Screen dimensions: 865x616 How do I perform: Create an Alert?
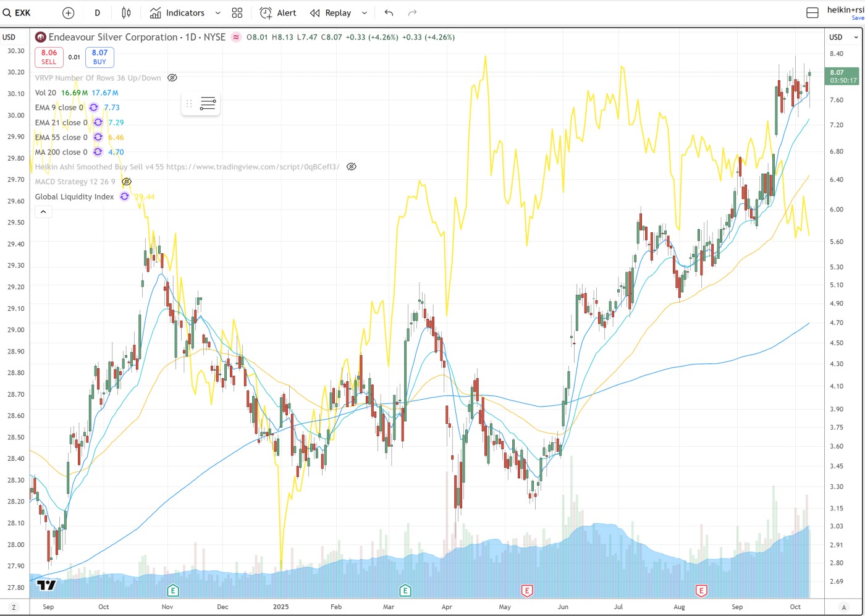[x=278, y=13]
